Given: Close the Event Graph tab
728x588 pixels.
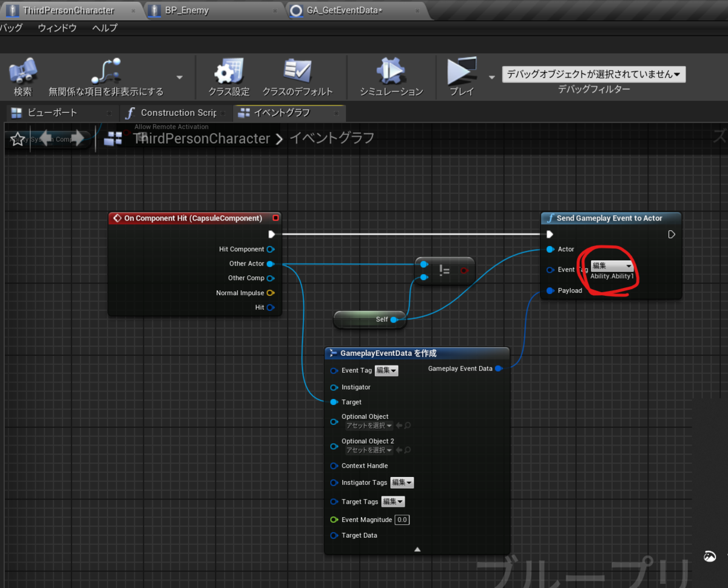Looking at the screenshot, I should pos(335,113).
